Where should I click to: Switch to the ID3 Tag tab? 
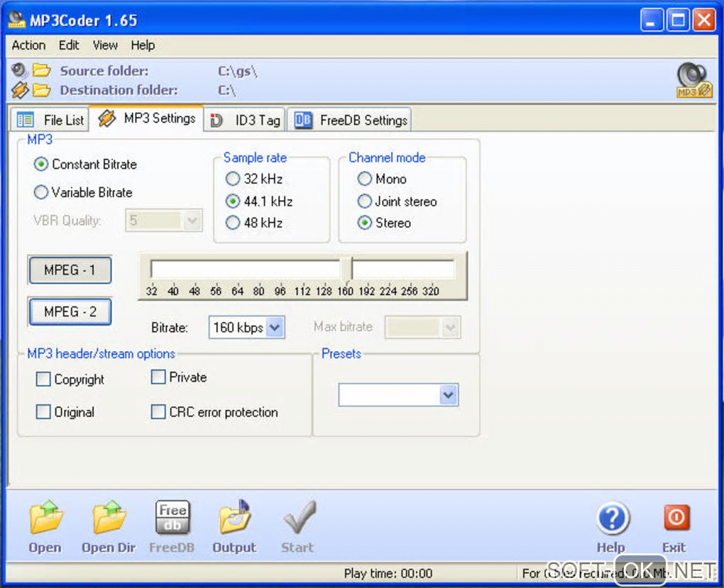tap(244, 120)
